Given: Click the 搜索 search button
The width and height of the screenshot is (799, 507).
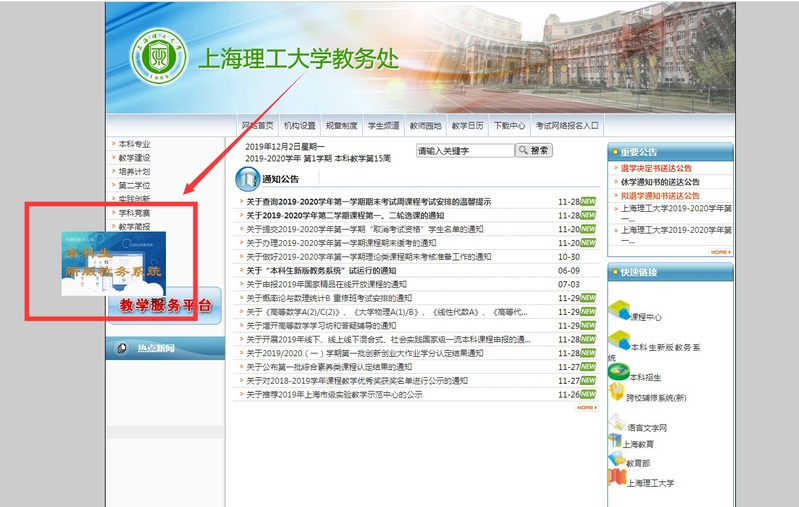Looking at the screenshot, I should (534, 150).
